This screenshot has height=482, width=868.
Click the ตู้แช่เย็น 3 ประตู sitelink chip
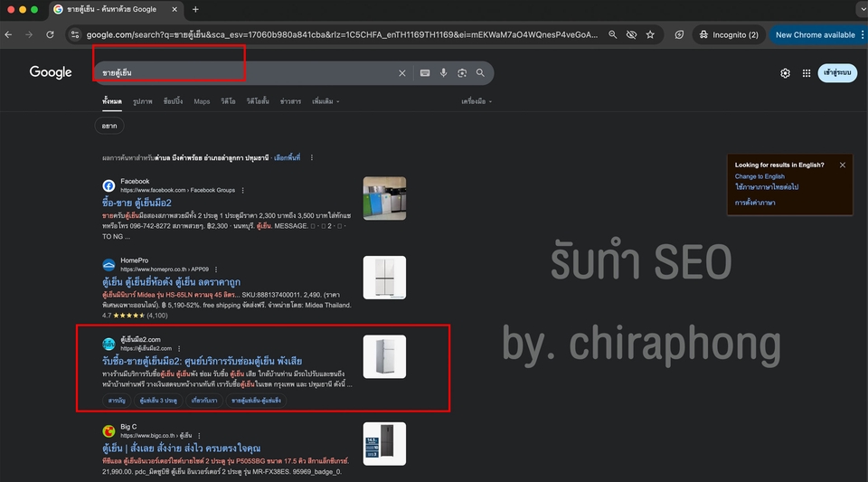tap(158, 400)
